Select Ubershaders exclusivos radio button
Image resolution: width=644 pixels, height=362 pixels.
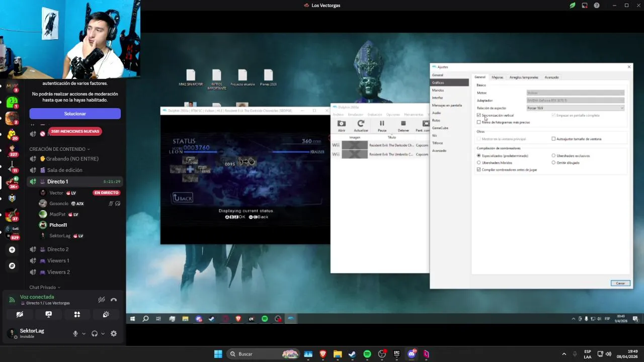(x=553, y=155)
